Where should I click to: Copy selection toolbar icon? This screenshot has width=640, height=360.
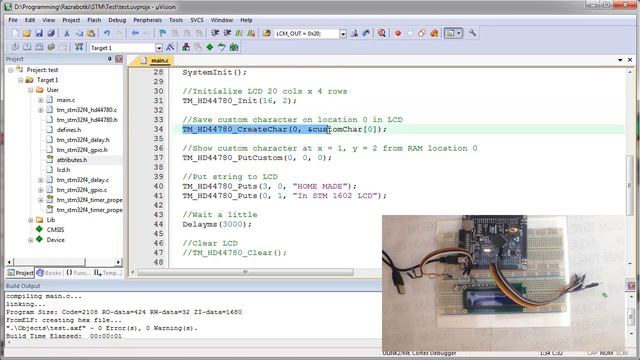pos(79,33)
